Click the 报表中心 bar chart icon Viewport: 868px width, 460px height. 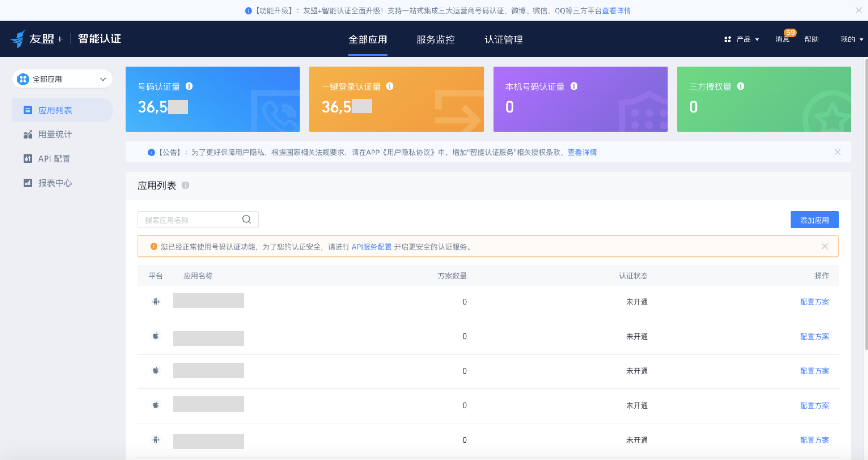point(28,183)
